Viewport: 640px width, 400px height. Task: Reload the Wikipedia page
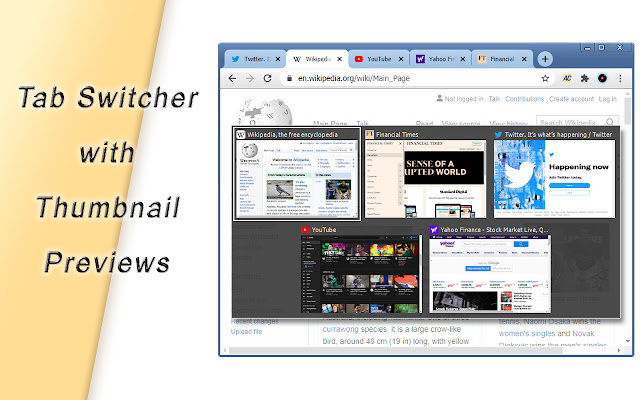[x=267, y=78]
